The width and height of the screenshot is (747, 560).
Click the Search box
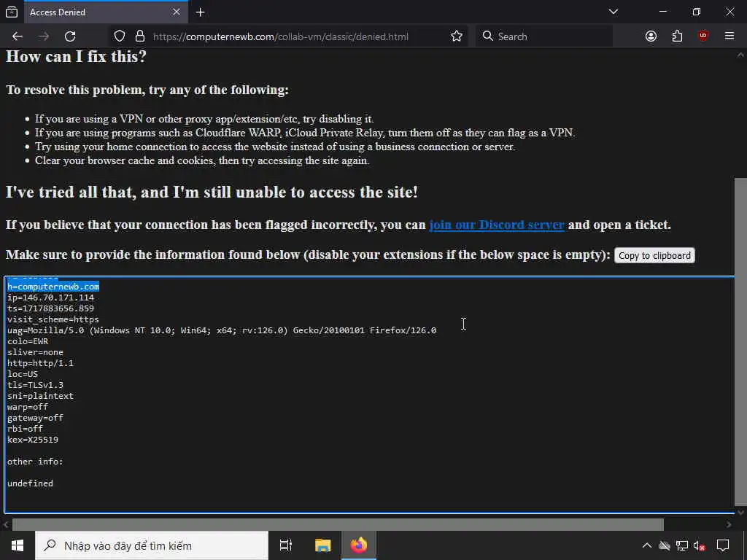[544, 36]
